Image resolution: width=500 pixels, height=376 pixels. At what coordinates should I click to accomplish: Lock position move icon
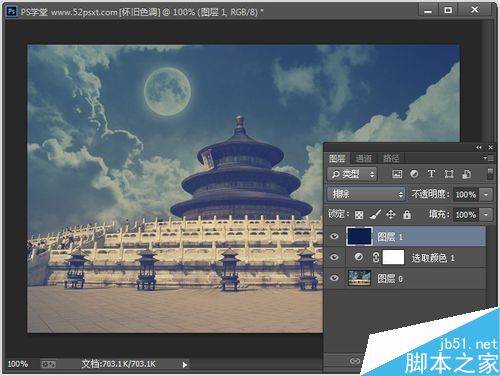coord(391,214)
